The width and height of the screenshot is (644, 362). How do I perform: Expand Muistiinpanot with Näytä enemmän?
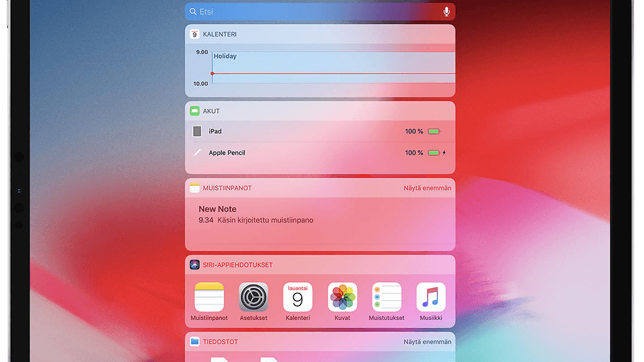click(x=427, y=188)
